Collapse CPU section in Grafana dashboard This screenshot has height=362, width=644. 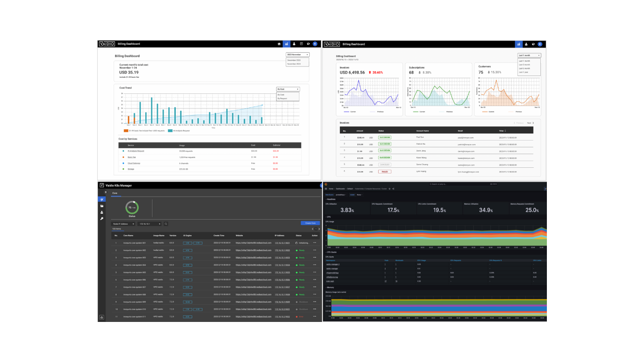pos(329,217)
